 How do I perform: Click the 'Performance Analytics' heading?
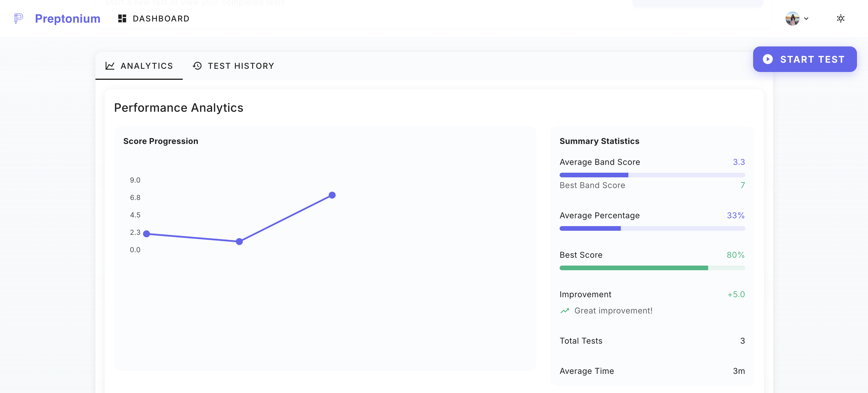179,107
